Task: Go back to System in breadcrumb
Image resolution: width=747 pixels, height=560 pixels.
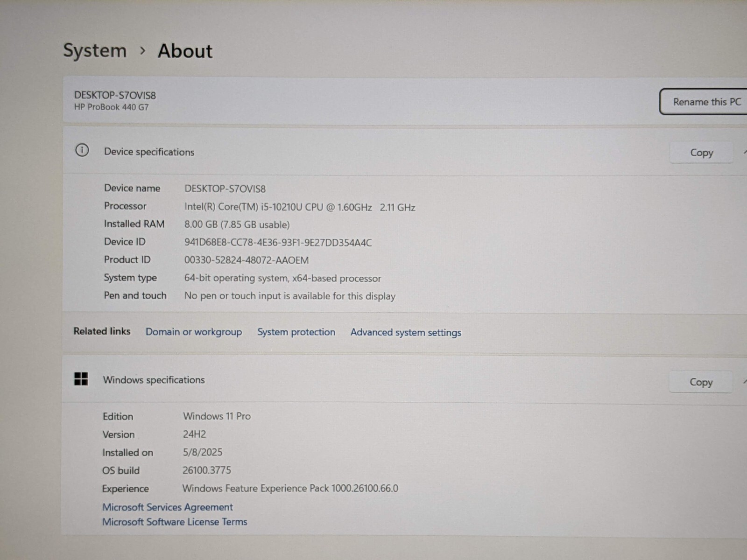Action: point(95,50)
